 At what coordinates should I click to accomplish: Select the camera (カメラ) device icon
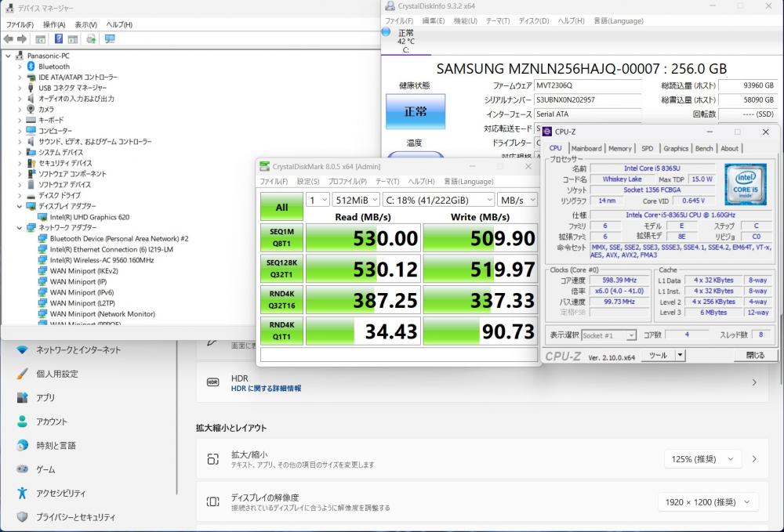tap(31, 109)
